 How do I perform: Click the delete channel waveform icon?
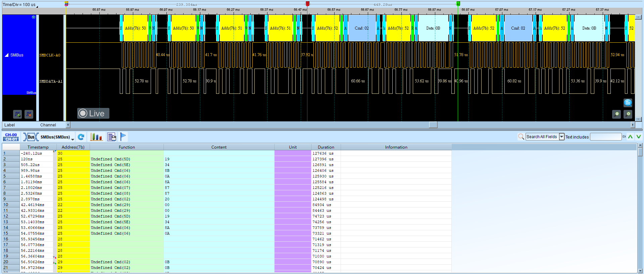(x=29, y=114)
